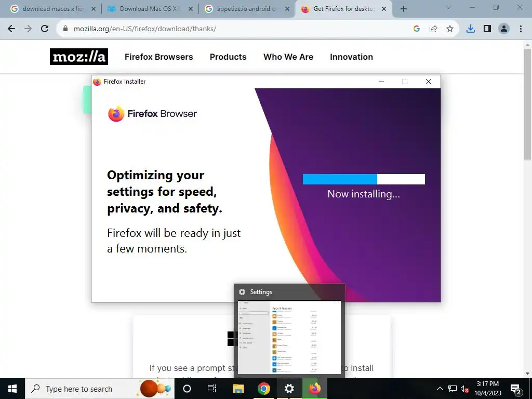The width and height of the screenshot is (532, 399).
Task: Click the muted volume tray icon
Action: (x=465, y=389)
